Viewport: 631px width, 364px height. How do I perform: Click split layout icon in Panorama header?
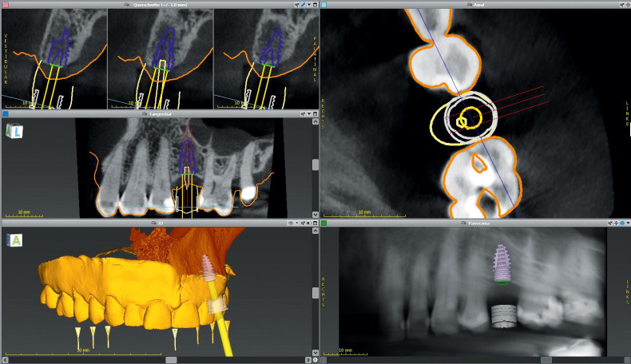617,223
